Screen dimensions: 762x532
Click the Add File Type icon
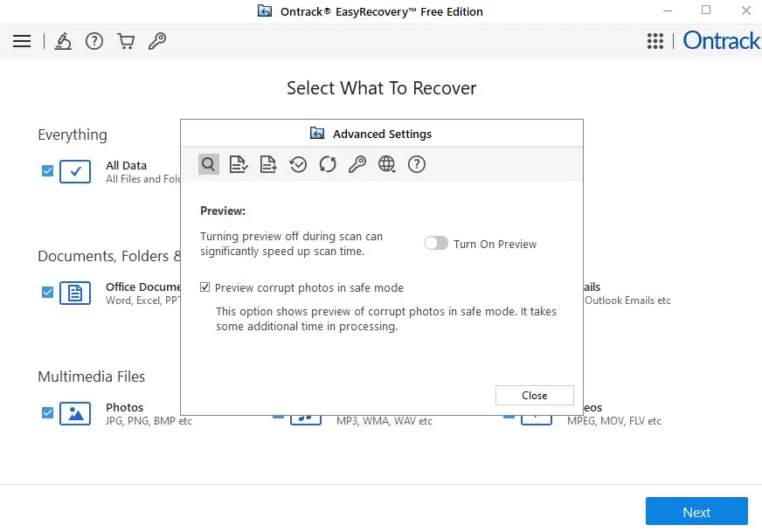(x=268, y=164)
